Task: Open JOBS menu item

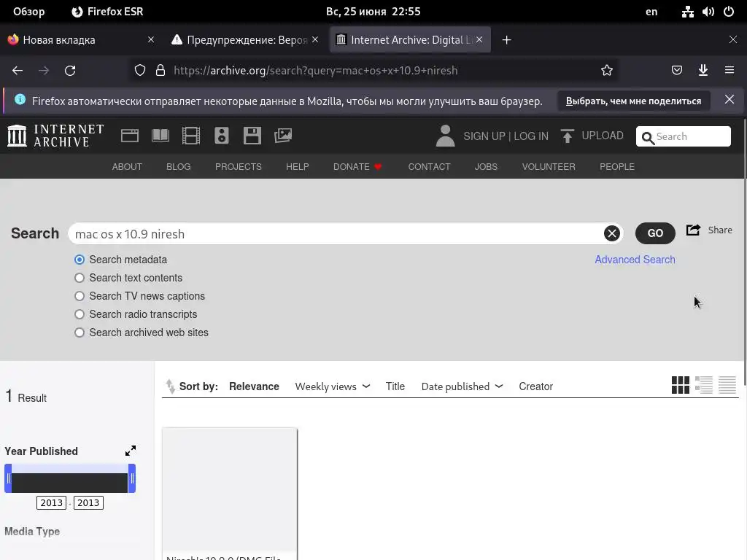Action: (x=486, y=167)
